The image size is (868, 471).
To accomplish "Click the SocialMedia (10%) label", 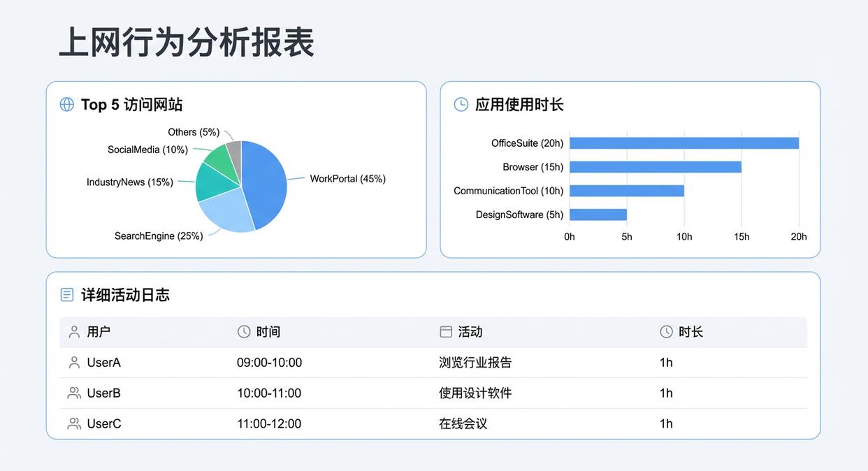I will 147,150.
